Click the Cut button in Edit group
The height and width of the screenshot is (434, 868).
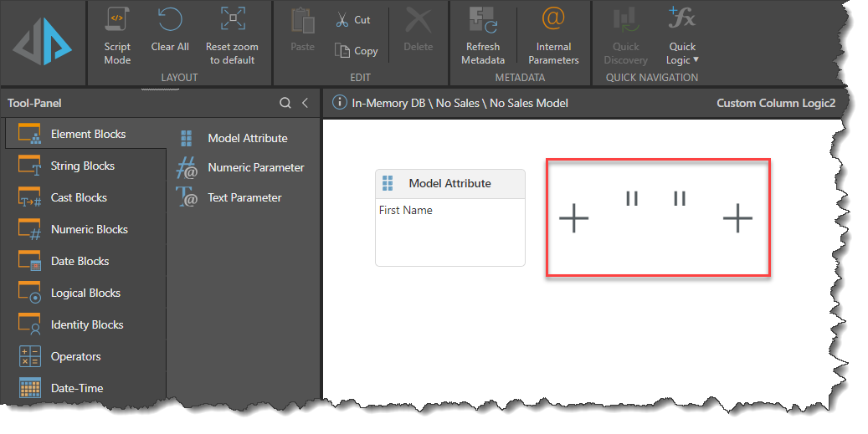tap(352, 19)
